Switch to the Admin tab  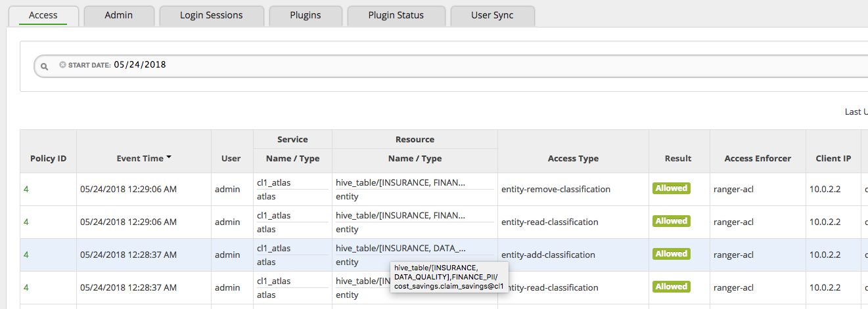click(x=119, y=15)
